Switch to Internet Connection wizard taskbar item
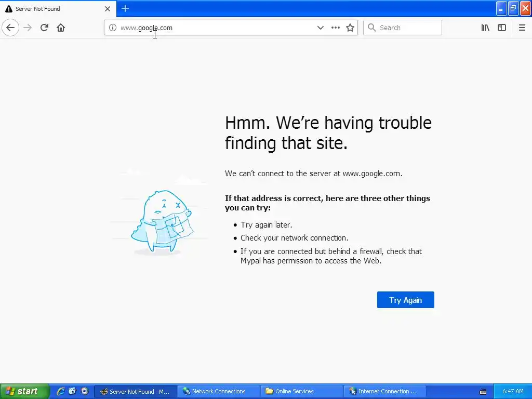 pyautogui.click(x=385, y=391)
